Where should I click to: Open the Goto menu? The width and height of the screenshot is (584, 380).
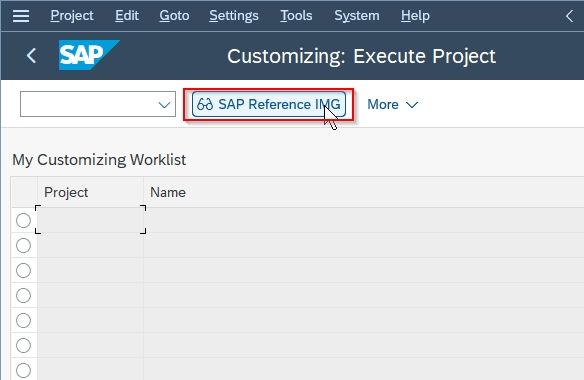(x=174, y=16)
